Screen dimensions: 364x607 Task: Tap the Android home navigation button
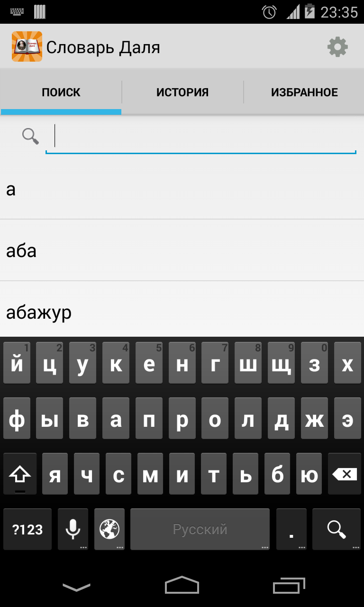pyautogui.click(x=182, y=585)
